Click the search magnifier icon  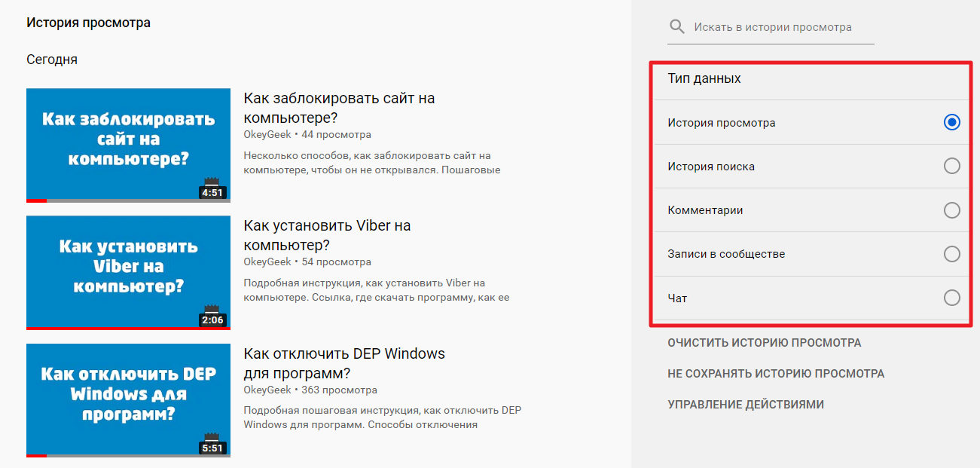tap(677, 27)
